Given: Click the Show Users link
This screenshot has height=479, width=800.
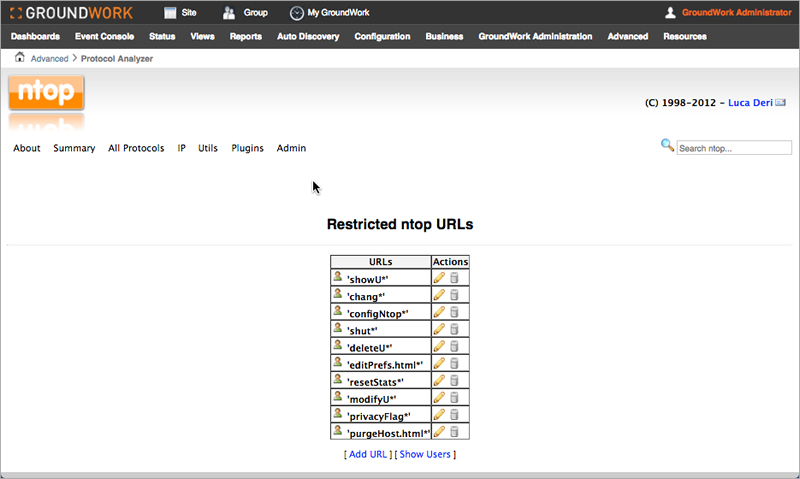Looking at the screenshot, I should pos(425,454).
